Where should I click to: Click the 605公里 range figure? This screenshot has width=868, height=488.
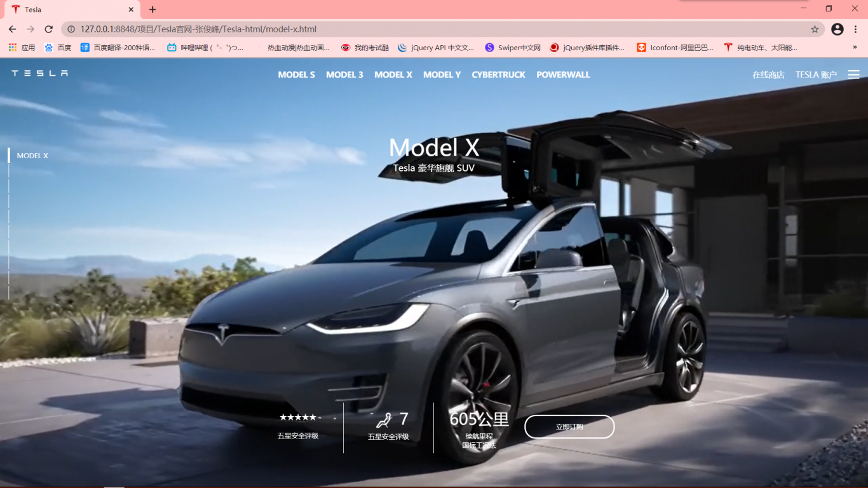tap(479, 419)
